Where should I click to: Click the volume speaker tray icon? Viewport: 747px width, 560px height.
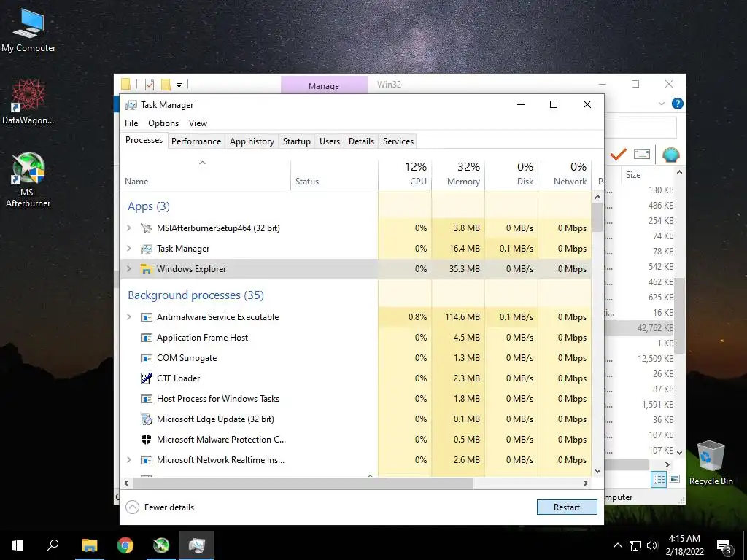[x=652, y=545]
